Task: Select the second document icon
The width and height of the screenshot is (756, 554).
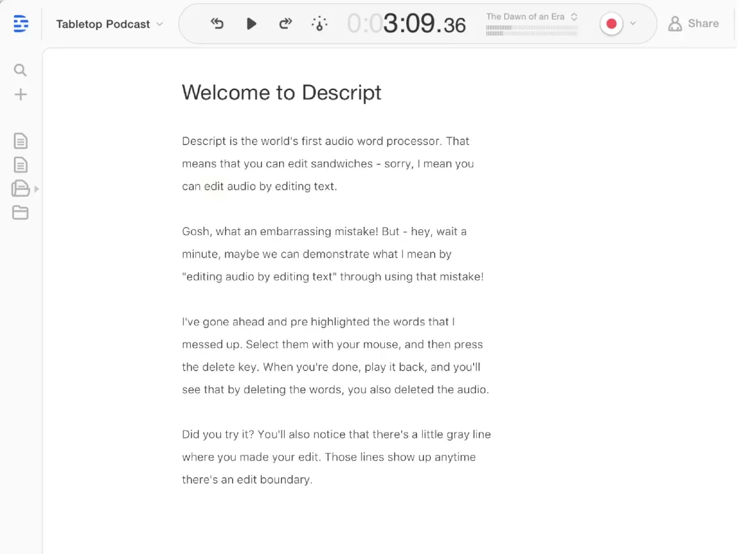Action: pyautogui.click(x=20, y=164)
